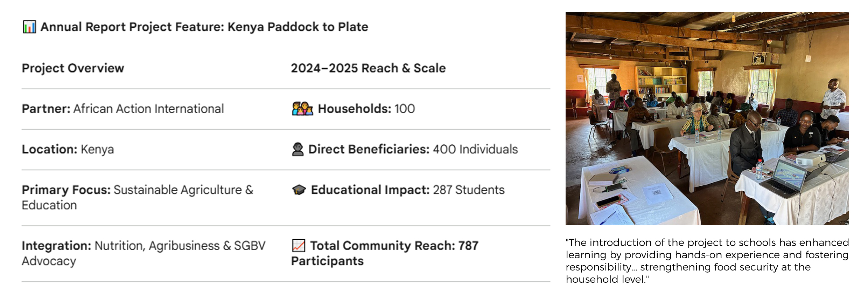Click the 2024–2025 Reach & Scale heading
This screenshot has height=301, width=868.
[x=368, y=68]
